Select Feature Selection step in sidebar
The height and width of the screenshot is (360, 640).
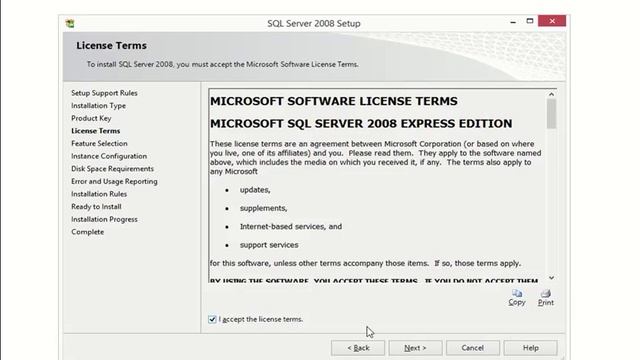pos(99,144)
